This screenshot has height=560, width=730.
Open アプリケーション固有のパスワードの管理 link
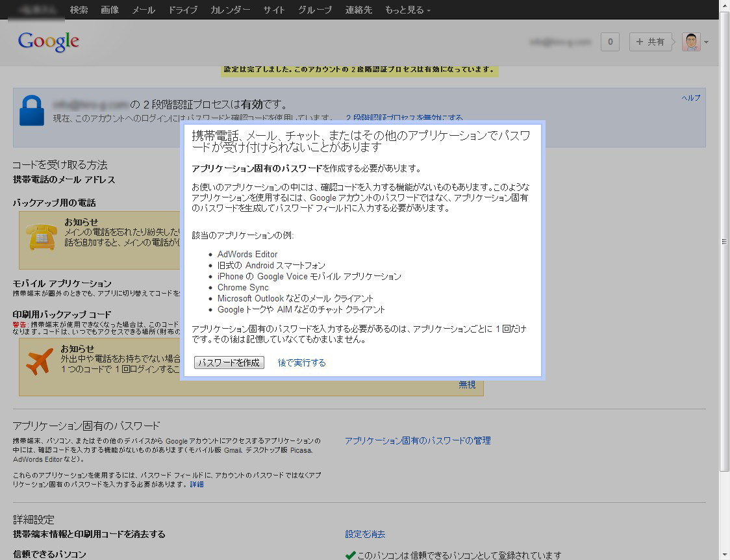[x=418, y=440]
